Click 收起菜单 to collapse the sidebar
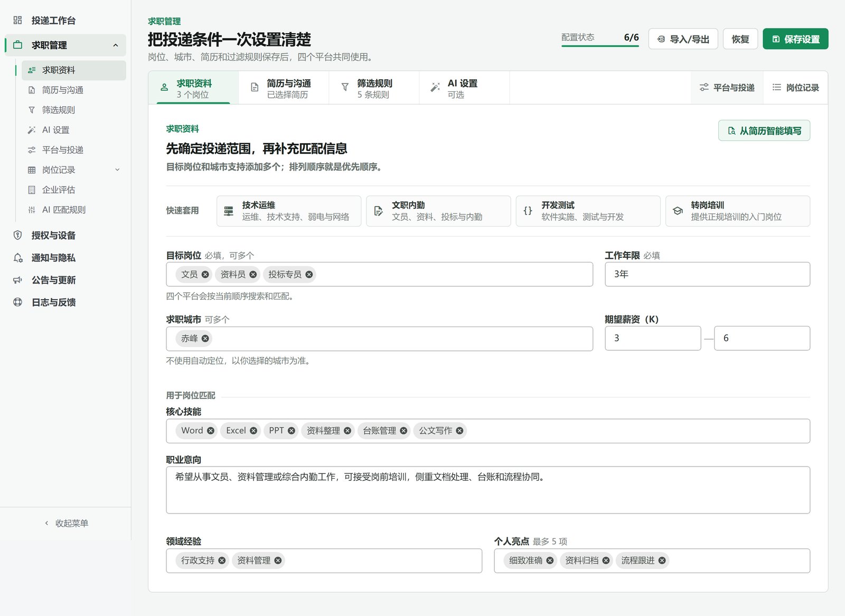The image size is (845, 616). pyautogui.click(x=66, y=523)
